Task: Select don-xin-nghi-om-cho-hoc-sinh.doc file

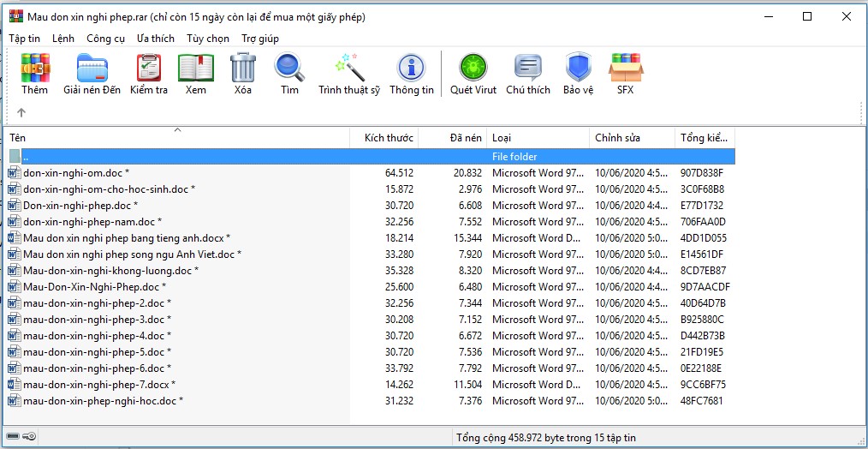Action: tap(372, 189)
